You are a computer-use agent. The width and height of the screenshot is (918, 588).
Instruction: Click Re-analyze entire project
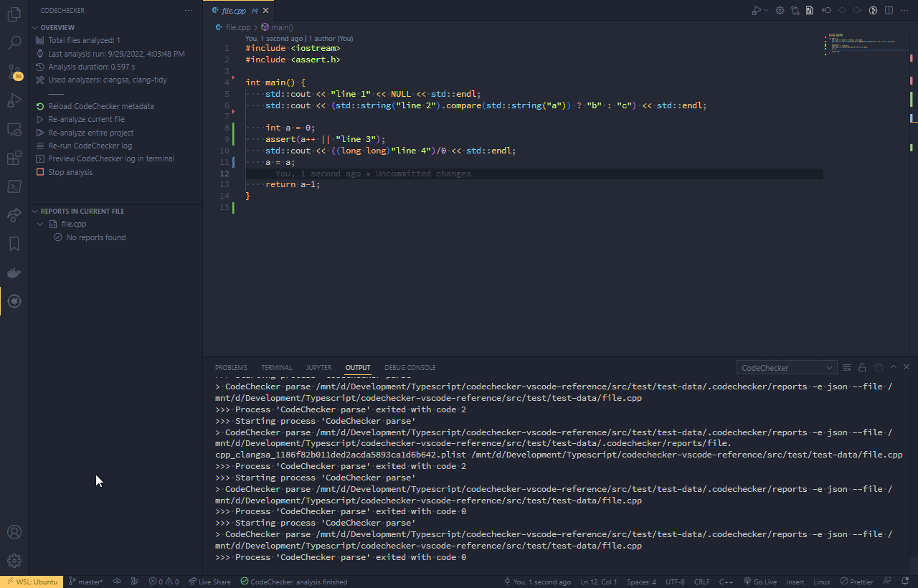(90, 133)
